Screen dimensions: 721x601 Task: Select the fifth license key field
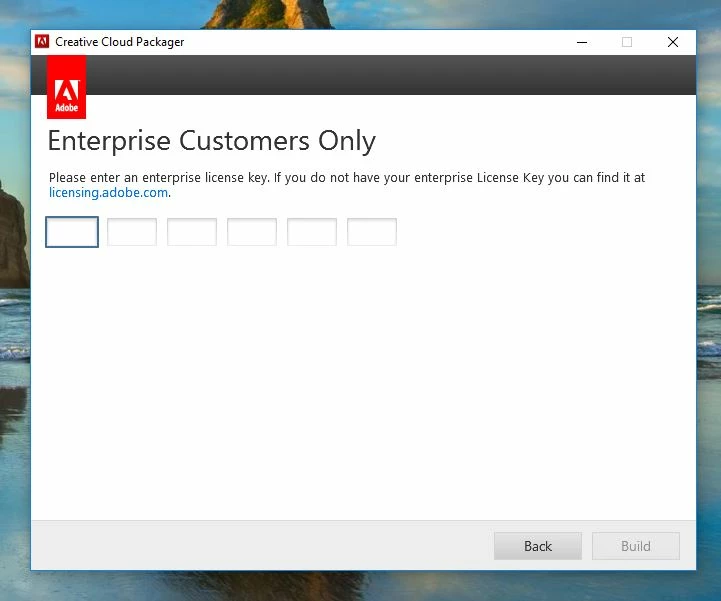click(312, 232)
